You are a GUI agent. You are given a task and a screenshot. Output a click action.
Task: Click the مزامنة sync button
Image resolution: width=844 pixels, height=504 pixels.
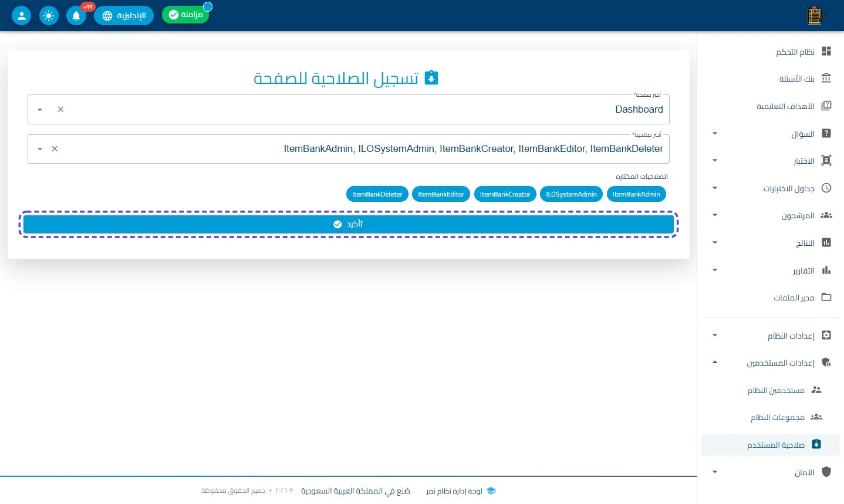point(185,15)
